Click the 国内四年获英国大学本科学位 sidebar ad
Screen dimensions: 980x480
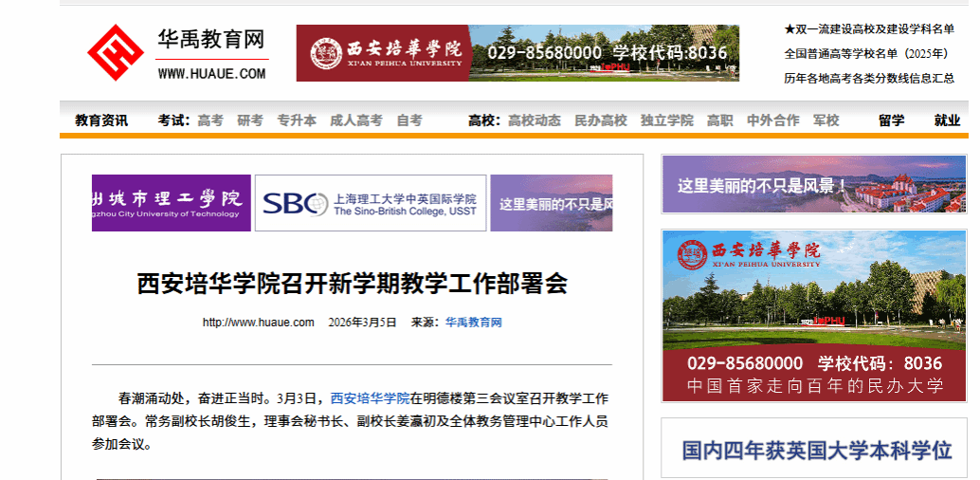point(816,450)
